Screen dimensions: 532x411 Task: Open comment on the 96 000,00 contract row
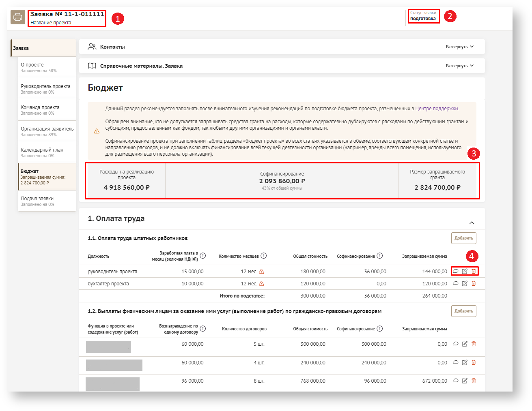coord(456,381)
